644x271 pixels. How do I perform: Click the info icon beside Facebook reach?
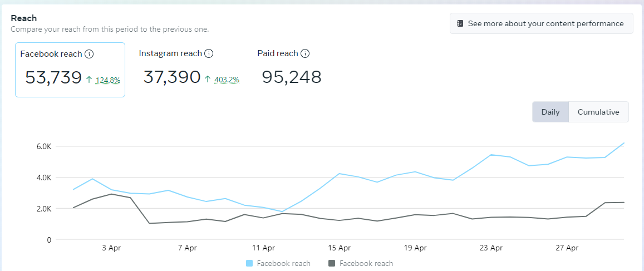(89, 54)
